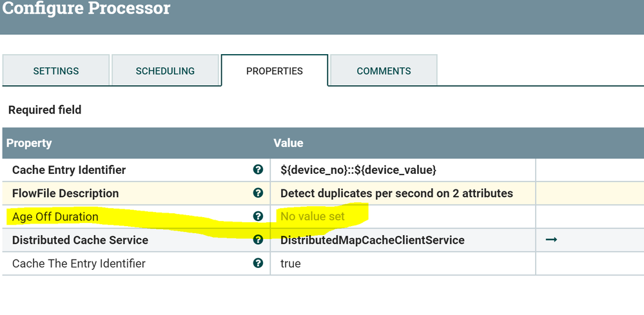Open the Comments tab
The width and height of the screenshot is (644, 315).
[x=384, y=71]
